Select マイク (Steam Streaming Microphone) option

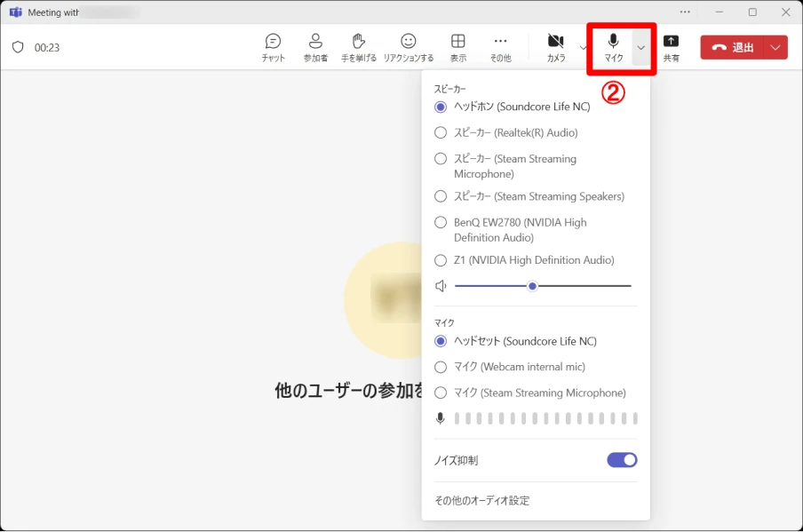[x=530, y=393]
